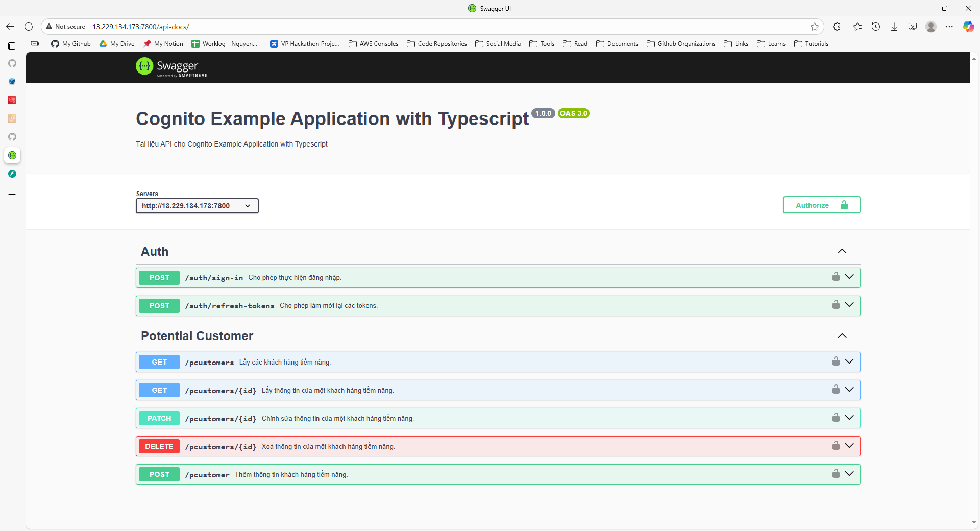Refresh the page with the reload icon
This screenshot has width=980, height=531.
[29, 27]
